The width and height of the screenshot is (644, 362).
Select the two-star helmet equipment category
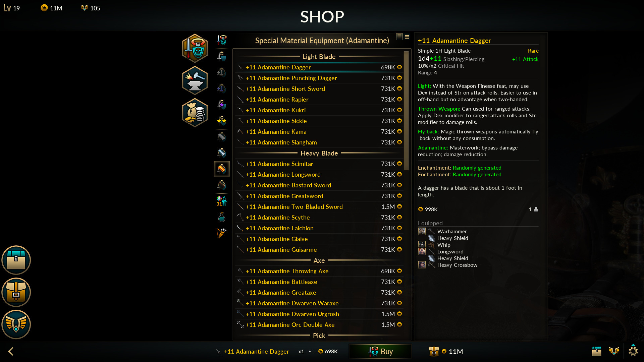point(222,121)
